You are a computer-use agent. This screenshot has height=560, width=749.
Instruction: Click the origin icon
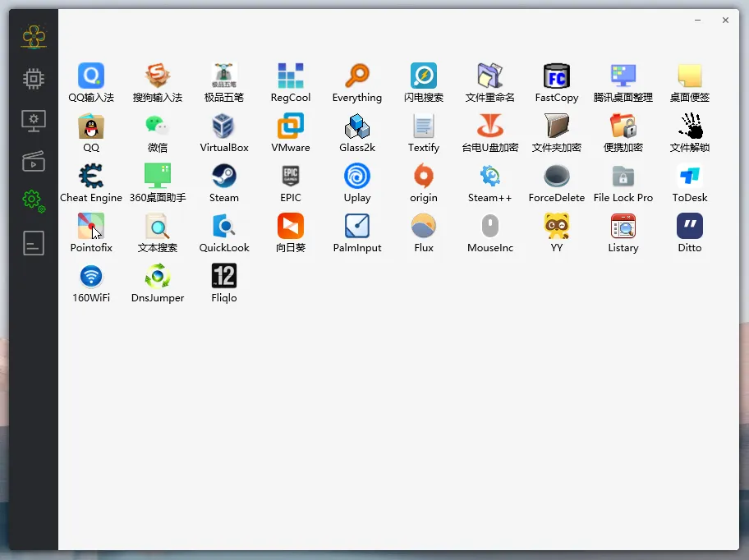[x=424, y=176]
